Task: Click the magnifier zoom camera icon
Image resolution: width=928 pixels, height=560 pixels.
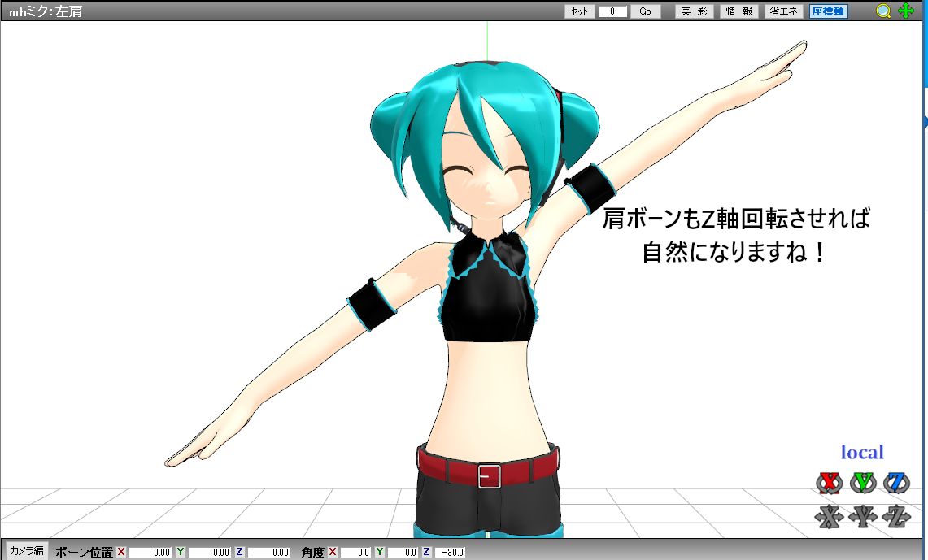Action: [883, 11]
